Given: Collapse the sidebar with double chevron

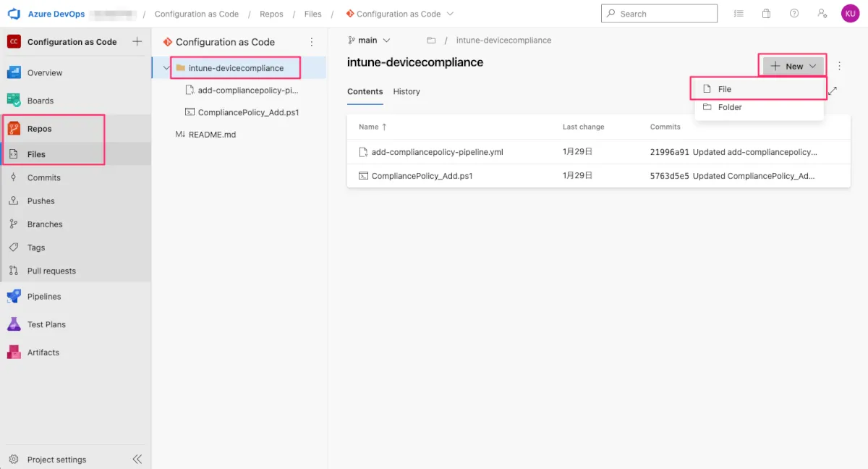Looking at the screenshot, I should click(137, 460).
